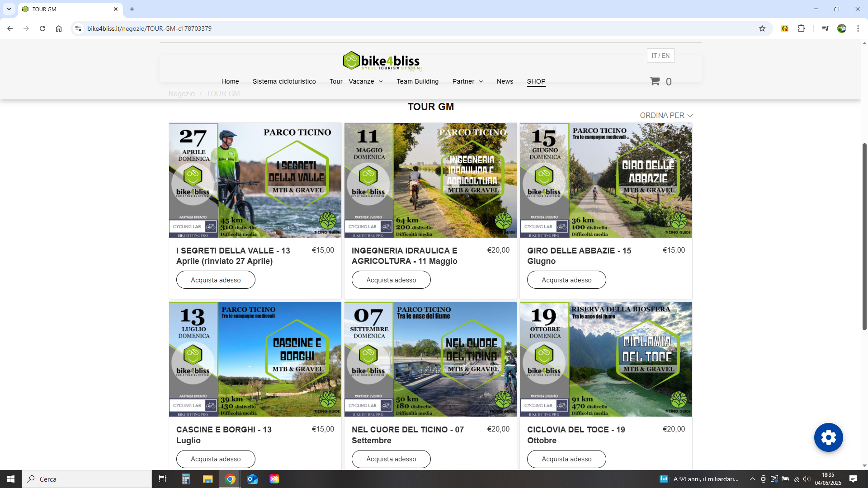This screenshot has width=868, height=488.
Task: Go to the Home menu item
Action: point(230,81)
